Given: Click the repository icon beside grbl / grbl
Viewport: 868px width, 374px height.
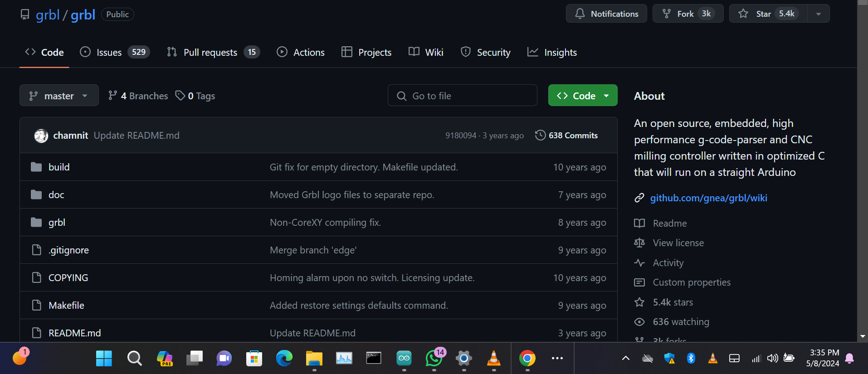Looking at the screenshot, I should pos(25,15).
